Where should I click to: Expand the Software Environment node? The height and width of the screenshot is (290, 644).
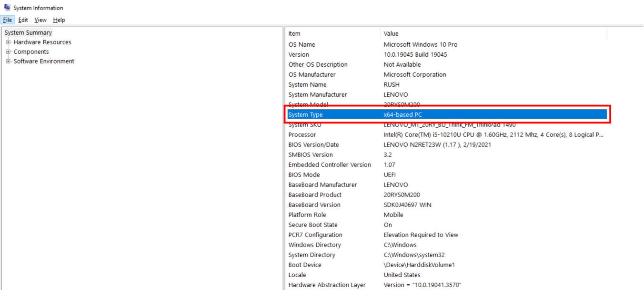(x=8, y=61)
